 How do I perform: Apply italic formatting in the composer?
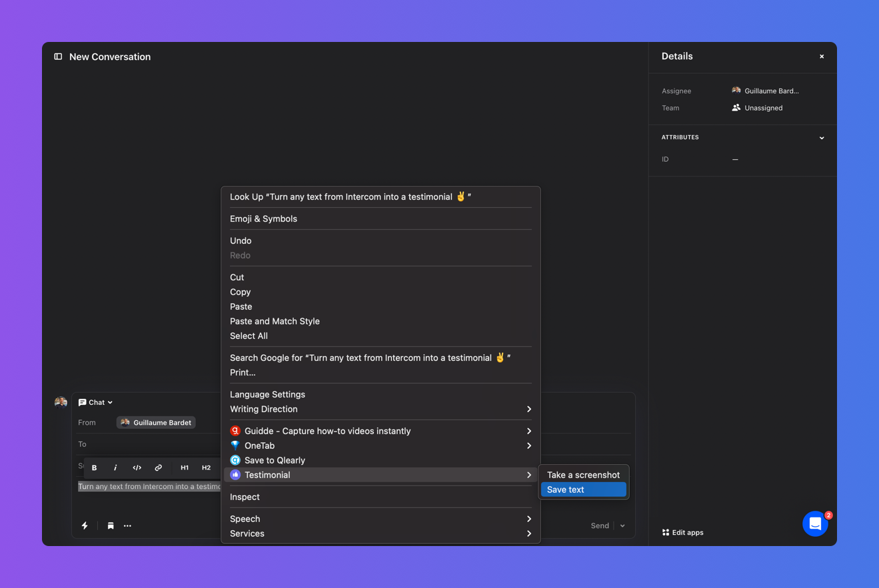pos(115,467)
